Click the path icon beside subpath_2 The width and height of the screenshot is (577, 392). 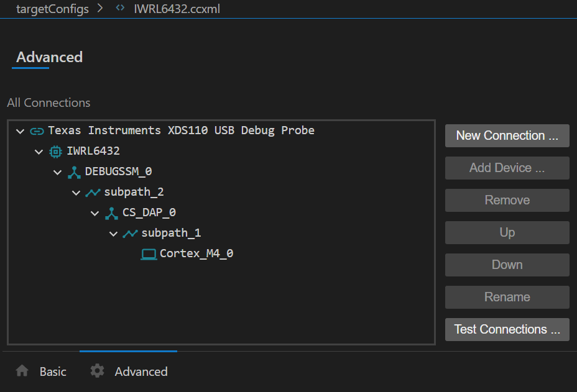[93, 193]
